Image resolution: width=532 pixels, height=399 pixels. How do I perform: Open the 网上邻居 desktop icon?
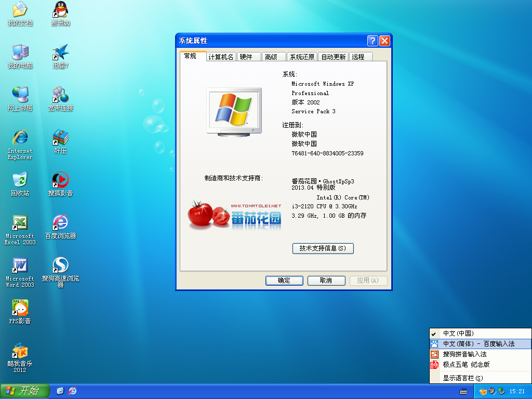pos(20,99)
